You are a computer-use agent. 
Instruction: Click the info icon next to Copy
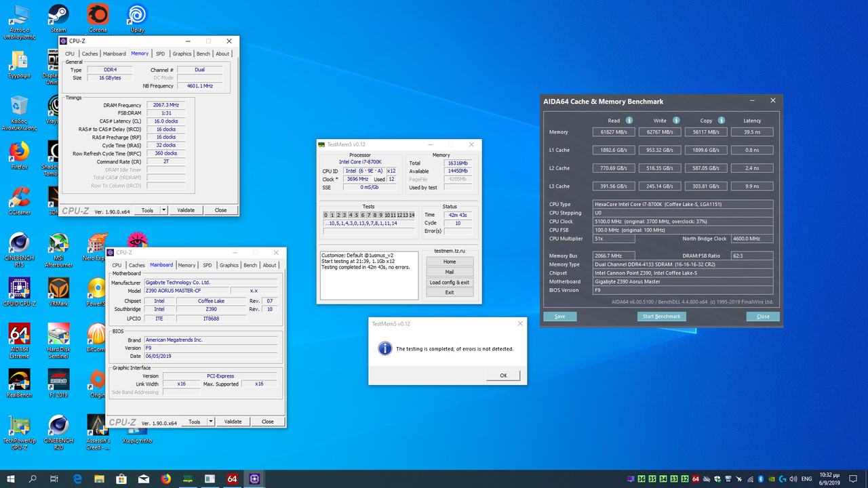click(721, 121)
